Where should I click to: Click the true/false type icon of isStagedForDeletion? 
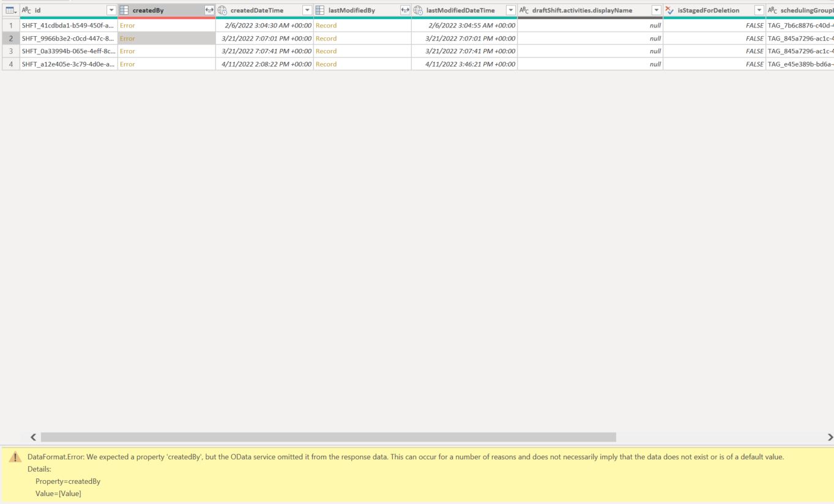coord(669,10)
